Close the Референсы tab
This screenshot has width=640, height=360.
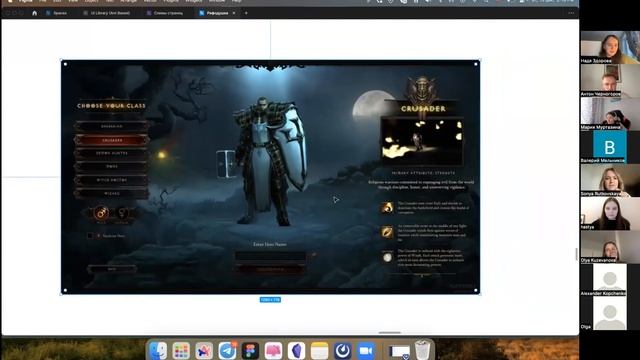click(x=234, y=13)
